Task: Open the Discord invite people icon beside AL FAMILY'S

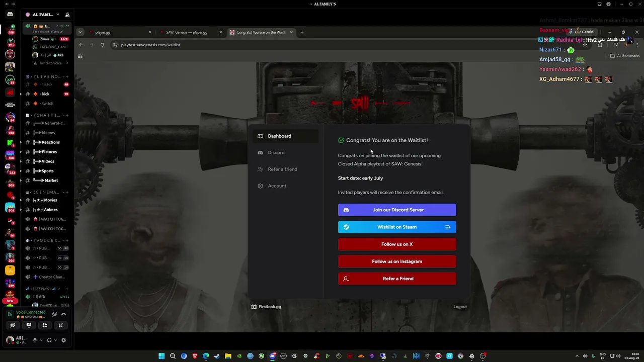Action: [x=67, y=15]
